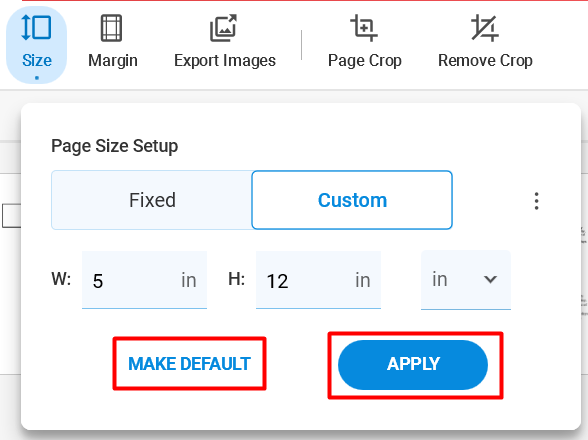Focus the width input field showing 5
This screenshot has width=588, height=440.
click(144, 280)
